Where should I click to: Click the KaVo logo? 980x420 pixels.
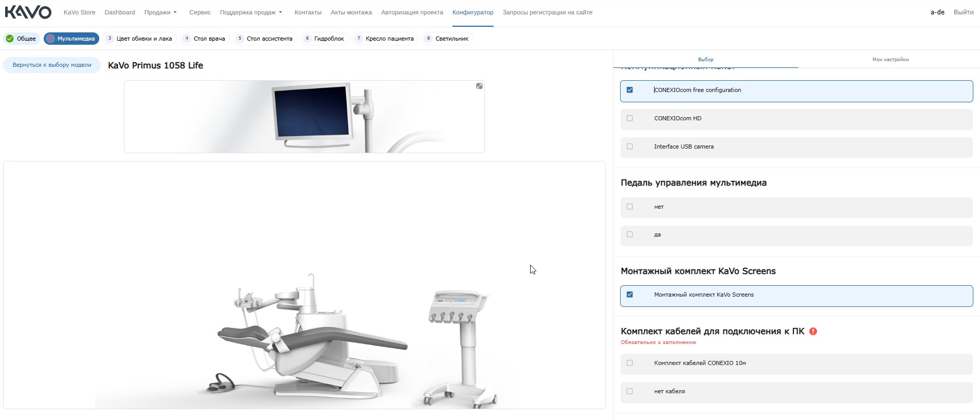coord(28,12)
